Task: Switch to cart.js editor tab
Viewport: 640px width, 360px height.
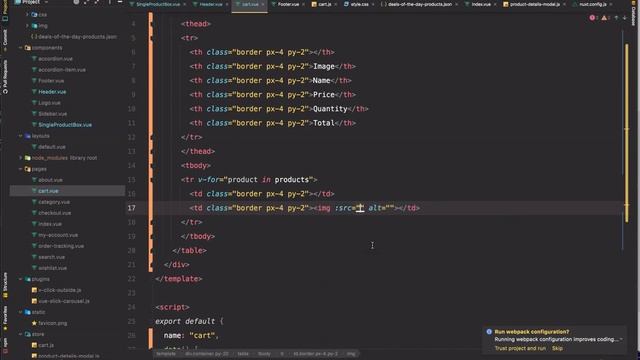Action: click(x=324, y=4)
